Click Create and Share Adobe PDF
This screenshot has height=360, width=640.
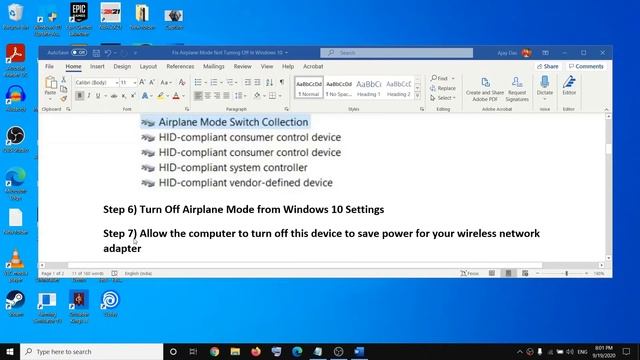[x=484, y=89]
